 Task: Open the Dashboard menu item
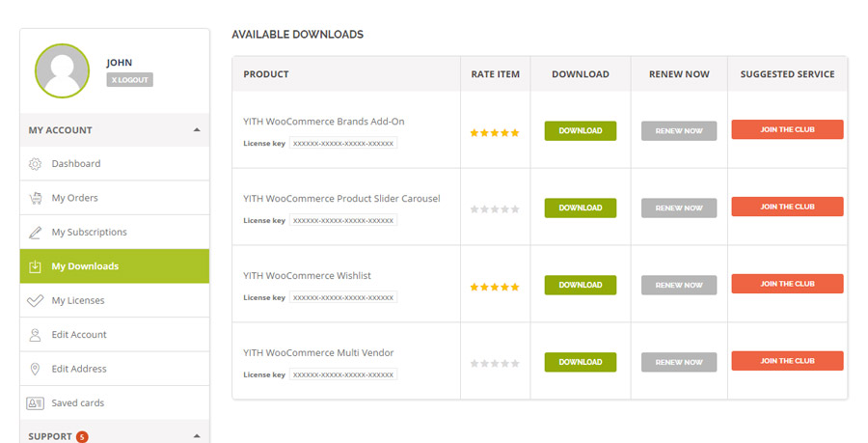pos(115,164)
